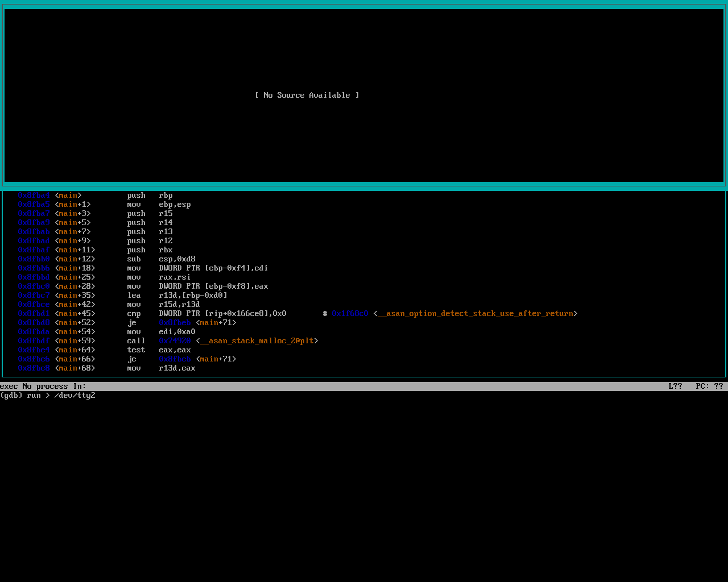Click the "exec No process In:" status text
728x582 pixels.
(43, 386)
